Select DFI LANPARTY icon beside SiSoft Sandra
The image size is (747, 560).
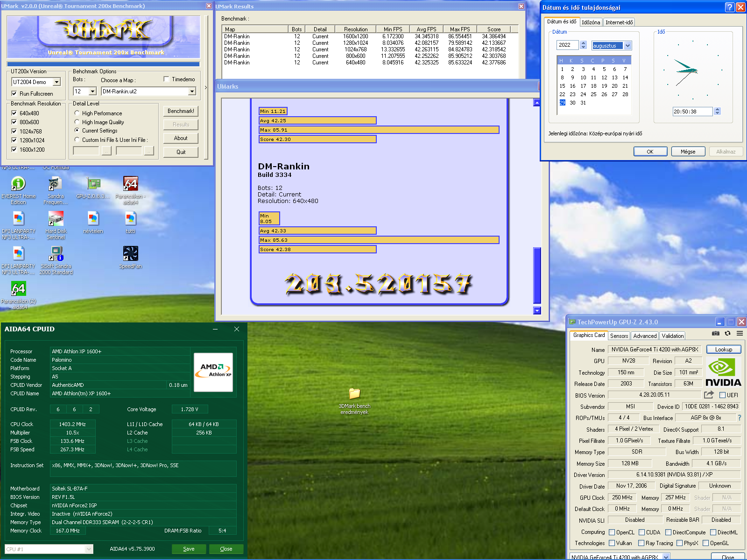pos(19,260)
